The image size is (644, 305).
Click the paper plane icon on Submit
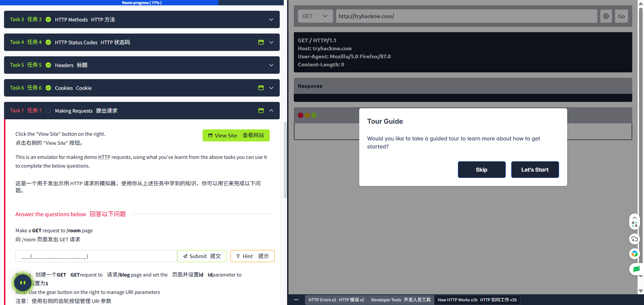pos(185,256)
